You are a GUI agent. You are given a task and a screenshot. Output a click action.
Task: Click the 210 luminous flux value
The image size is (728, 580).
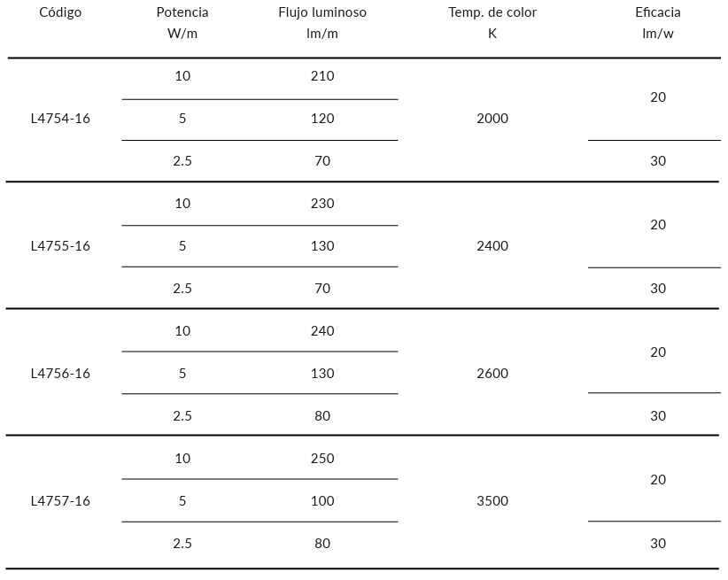[322, 76]
